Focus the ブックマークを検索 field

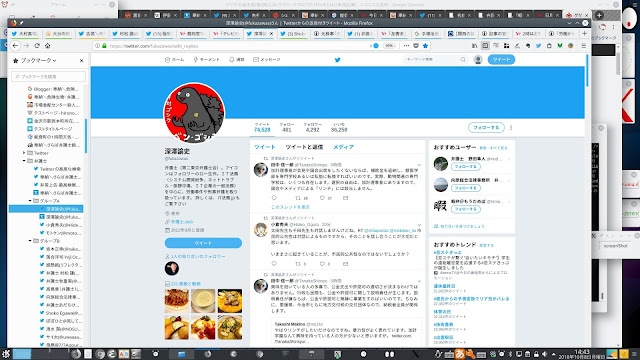49,76
